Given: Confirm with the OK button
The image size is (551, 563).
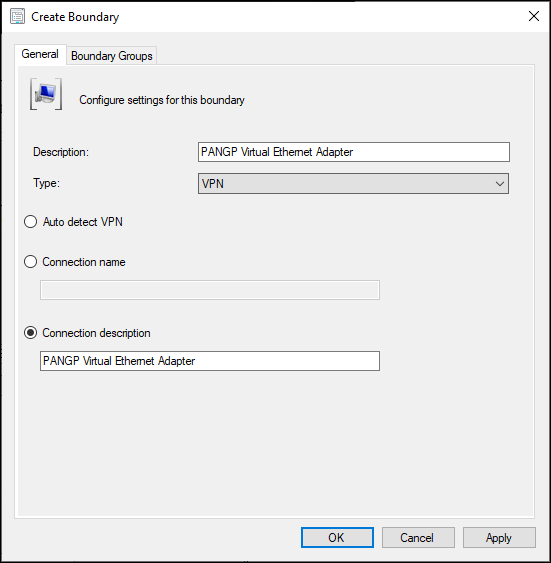Looking at the screenshot, I should pos(337,538).
